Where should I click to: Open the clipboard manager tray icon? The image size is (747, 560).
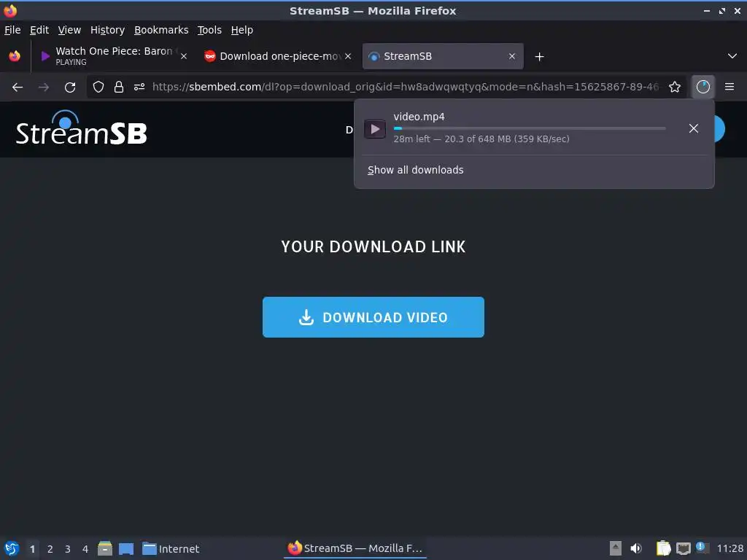tap(663, 548)
